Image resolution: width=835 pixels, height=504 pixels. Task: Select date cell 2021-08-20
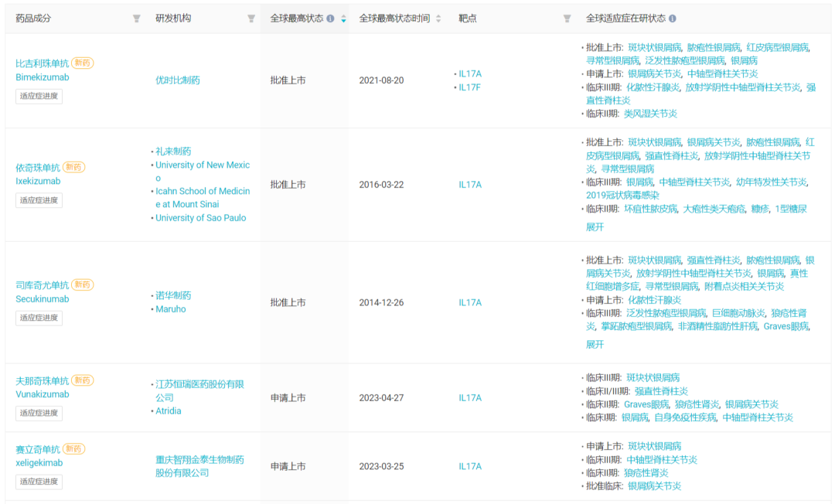pyautogui.click(x=381, y=80)
